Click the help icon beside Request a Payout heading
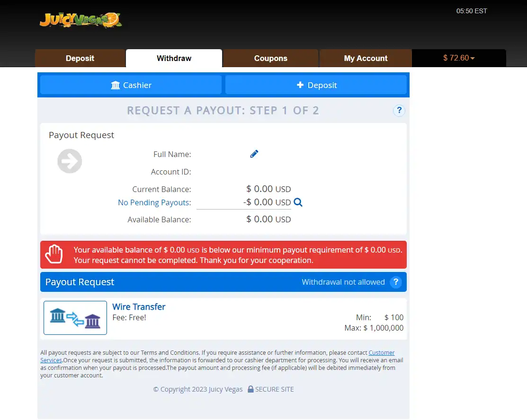Image resolution: width=527 pixels, height=420 pixels. 399,111
